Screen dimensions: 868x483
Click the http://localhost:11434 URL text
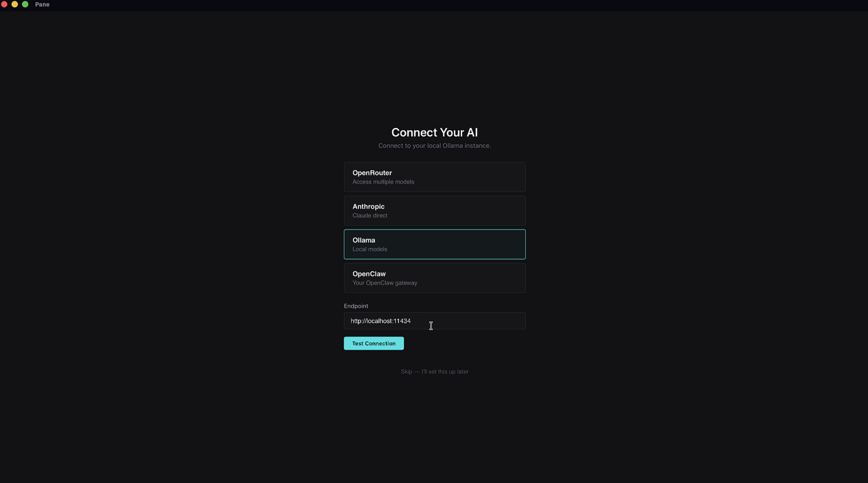tap(380, 321)
